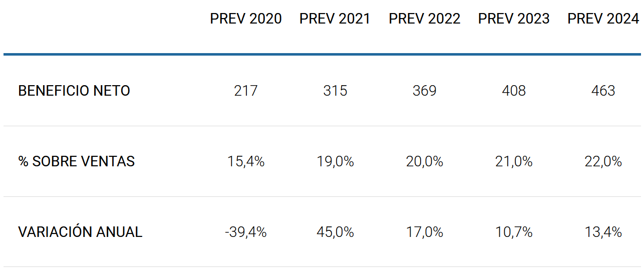Click the PREV 2020 column header
Screen dimensions: 644x270
pyautogui.click(x=246, y=19)
